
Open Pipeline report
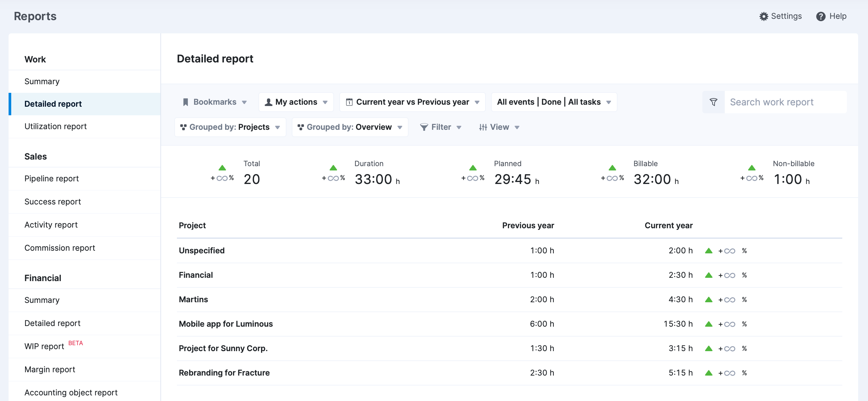click(84, 179)
